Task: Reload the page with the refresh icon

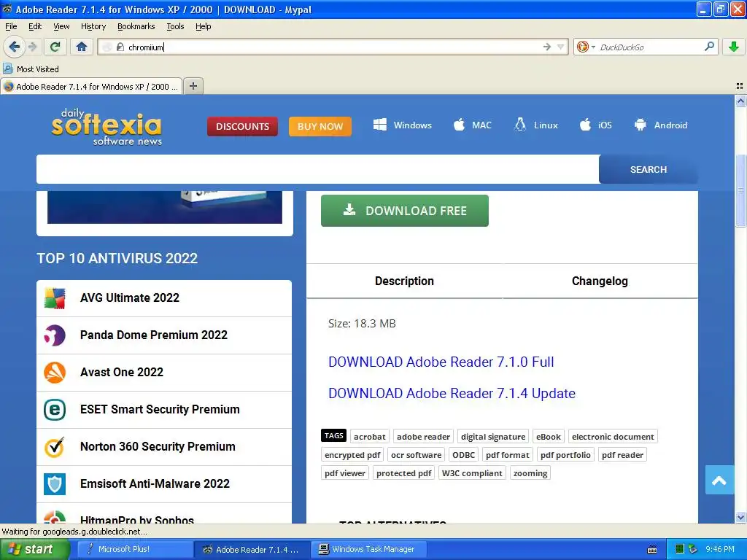Action: [x=55, y=47]
